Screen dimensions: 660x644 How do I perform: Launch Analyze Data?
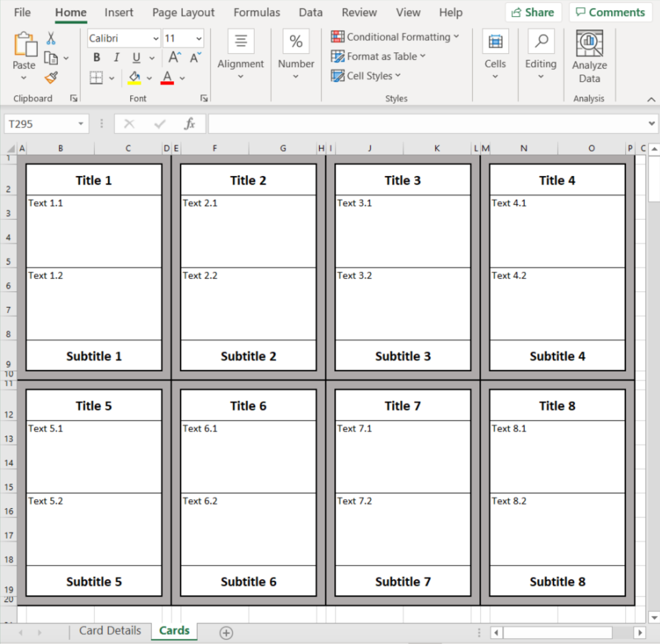point(589,56)
